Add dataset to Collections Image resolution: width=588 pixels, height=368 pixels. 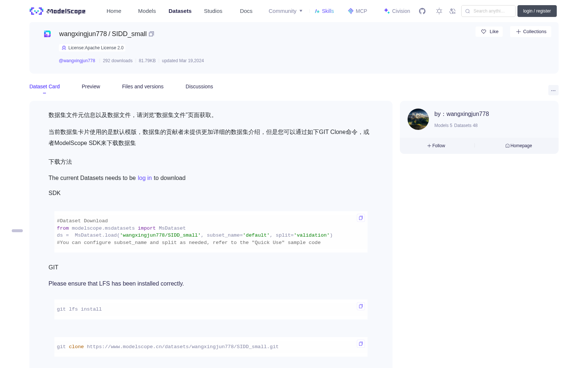531,32
